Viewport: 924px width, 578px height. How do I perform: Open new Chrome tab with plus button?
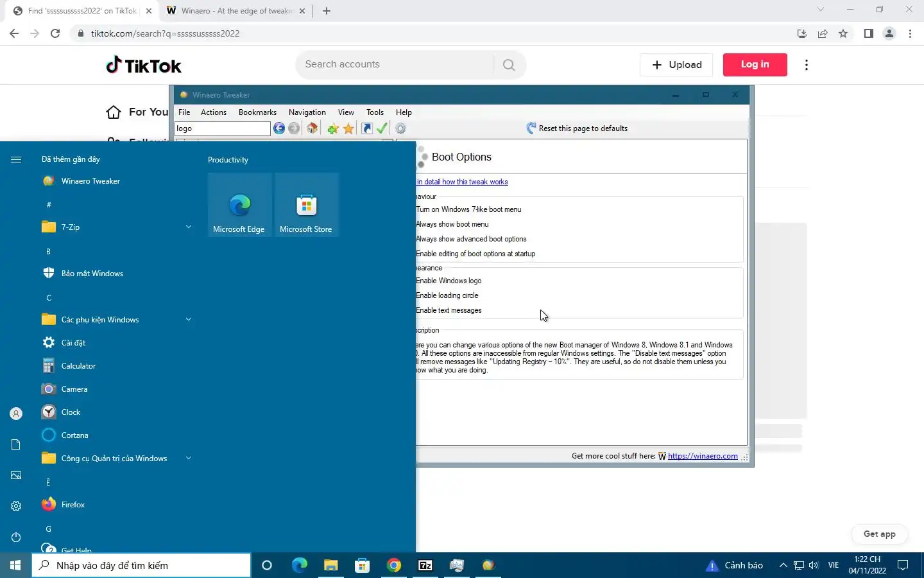click(x=327, y=11)
